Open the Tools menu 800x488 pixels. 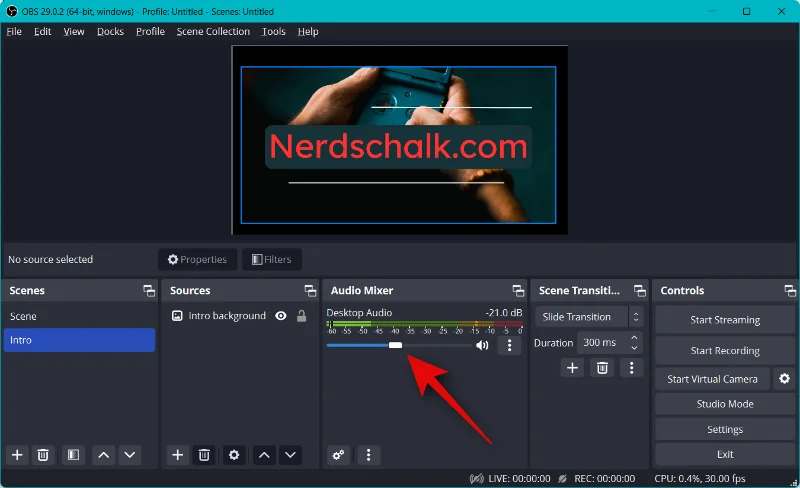(x=273, y=32)
